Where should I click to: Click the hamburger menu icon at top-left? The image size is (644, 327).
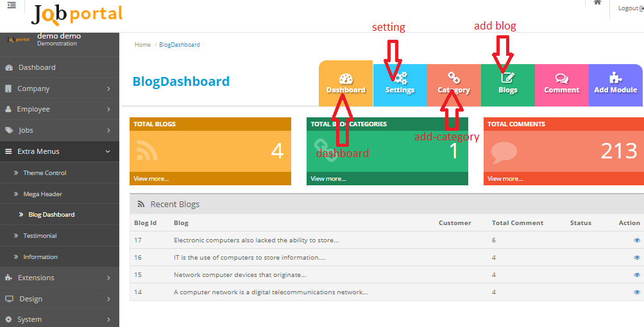click(x=12, y=5)
